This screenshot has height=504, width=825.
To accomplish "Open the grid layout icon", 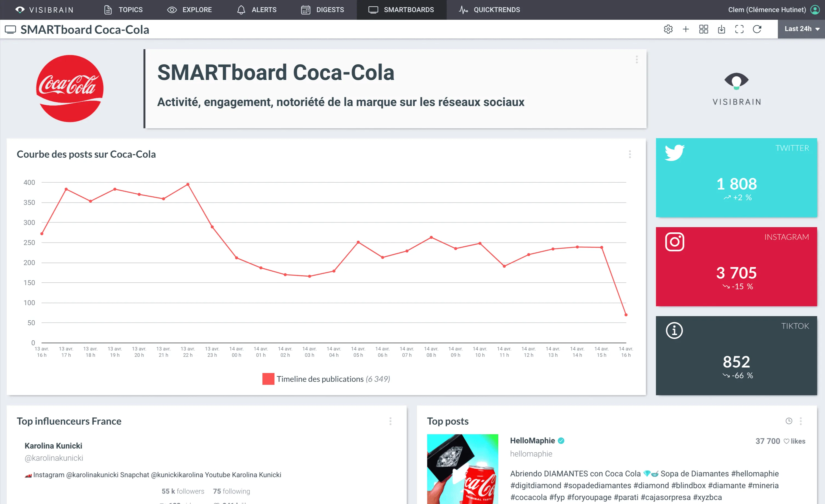I will pos(703,29).
